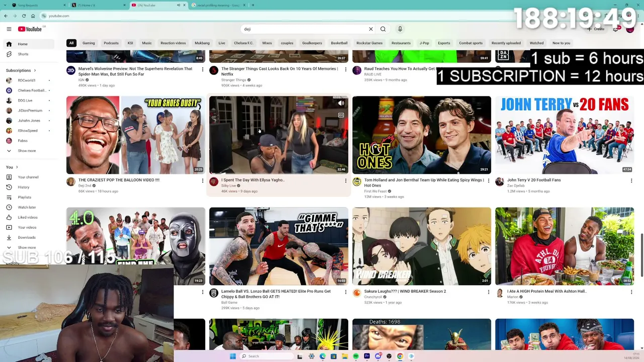Expand the You section header
The width and height of the screenshot is (644, 362).
pyautogui.click(x=12, y=167)
